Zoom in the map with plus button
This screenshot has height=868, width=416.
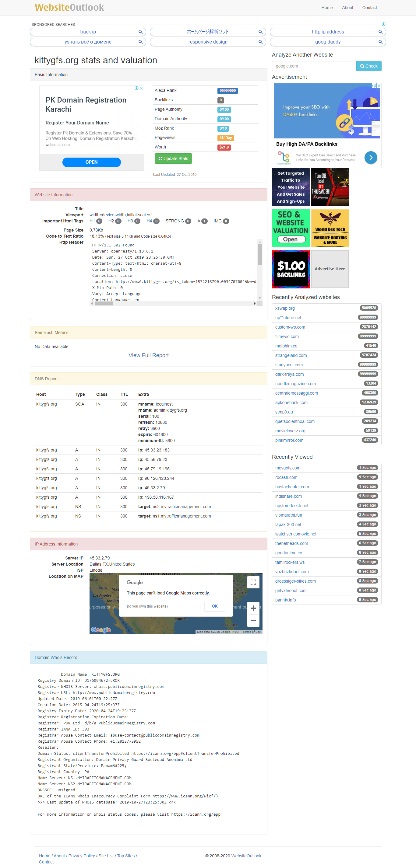(x=253, y=608)
